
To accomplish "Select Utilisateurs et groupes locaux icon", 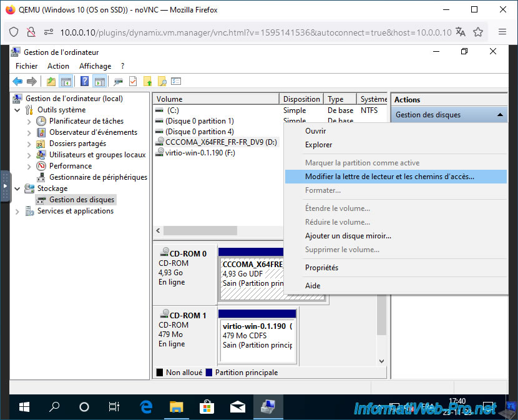I will tap(41, 155).
